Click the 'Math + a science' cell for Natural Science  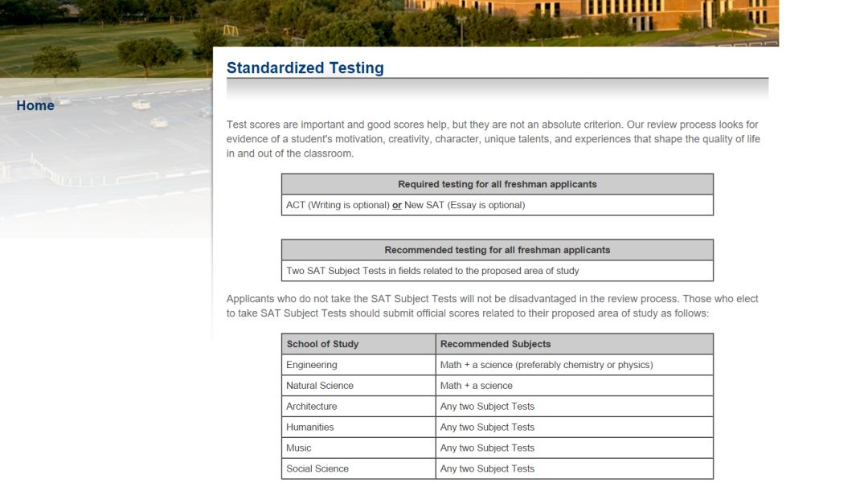[574, 386]
